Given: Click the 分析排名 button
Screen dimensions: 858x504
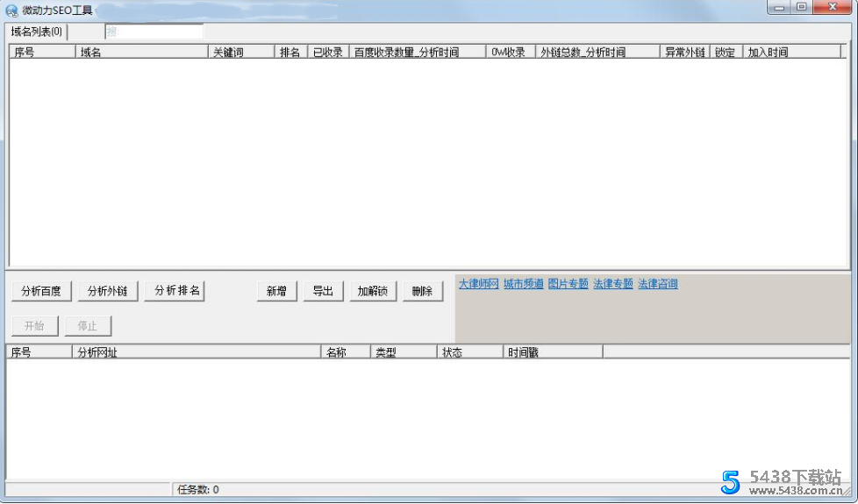Looking at the screenshot, I should coord(175,291).
